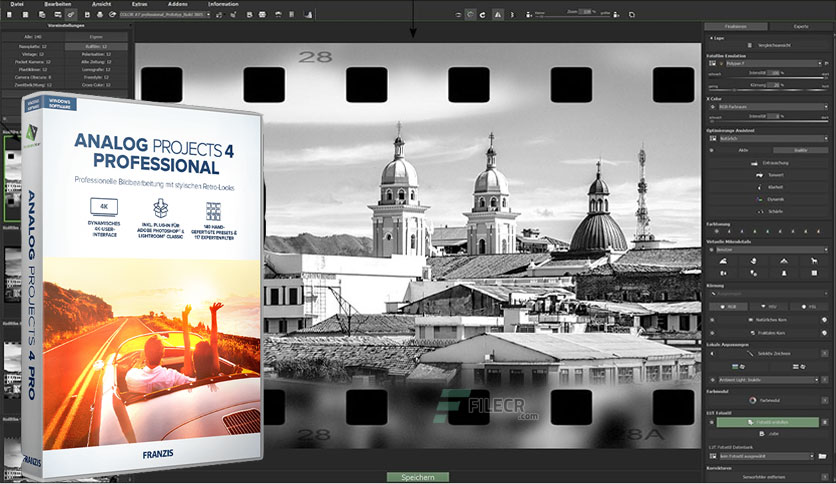Screen dimensions: 836x484
Task: Open the Ansicht menu
Action: click(101, 4)
